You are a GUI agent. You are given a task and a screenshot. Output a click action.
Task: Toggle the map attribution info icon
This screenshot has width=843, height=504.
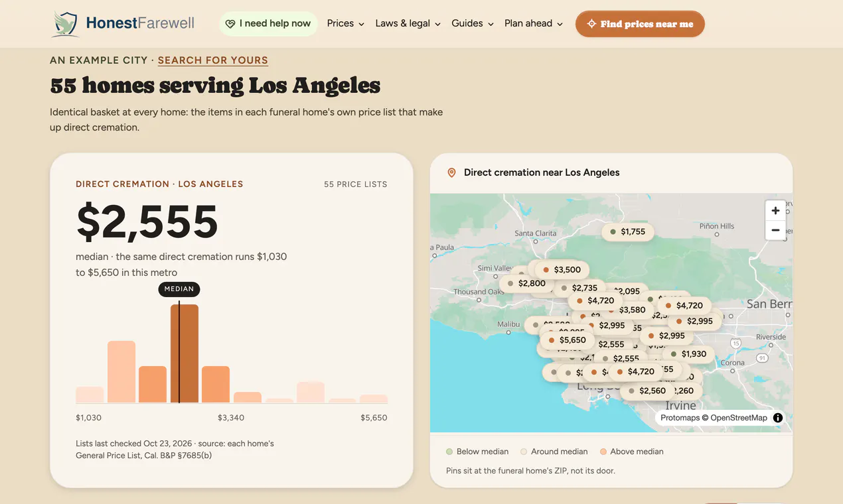pos(778,418)
